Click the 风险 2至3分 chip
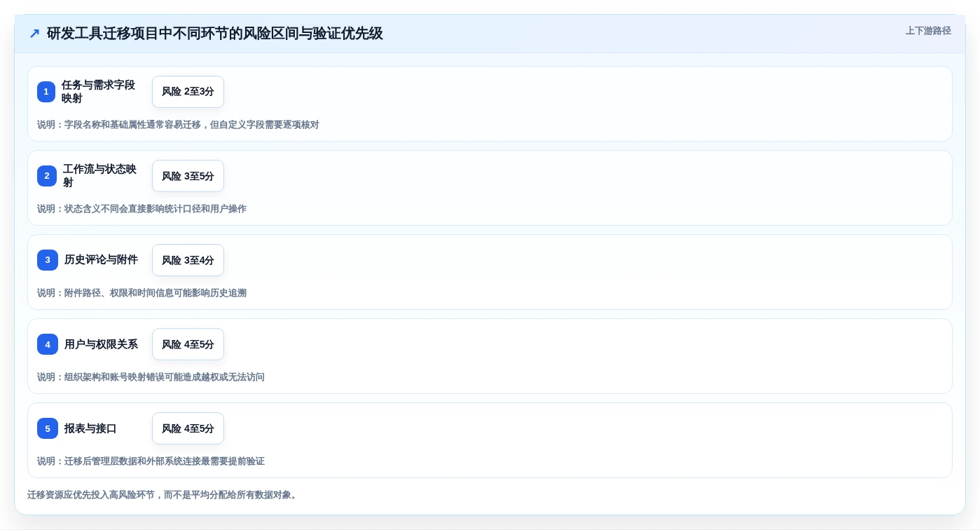980x530 pixels. (x=188, y=92)
